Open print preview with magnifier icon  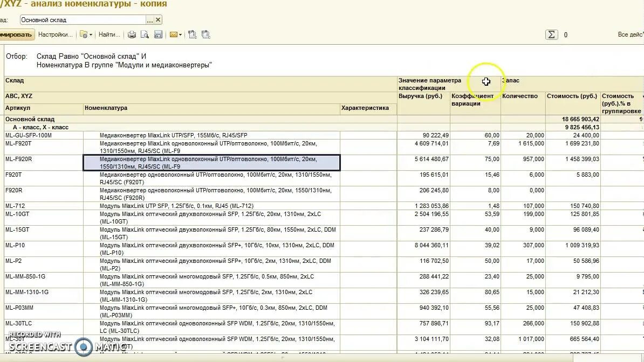tap(145, 35)
